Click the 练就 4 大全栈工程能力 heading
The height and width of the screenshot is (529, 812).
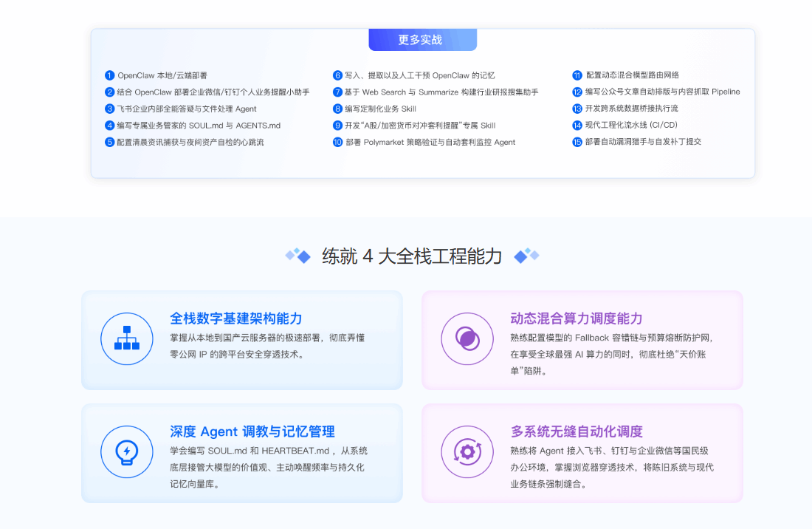(x=412, y=256)
